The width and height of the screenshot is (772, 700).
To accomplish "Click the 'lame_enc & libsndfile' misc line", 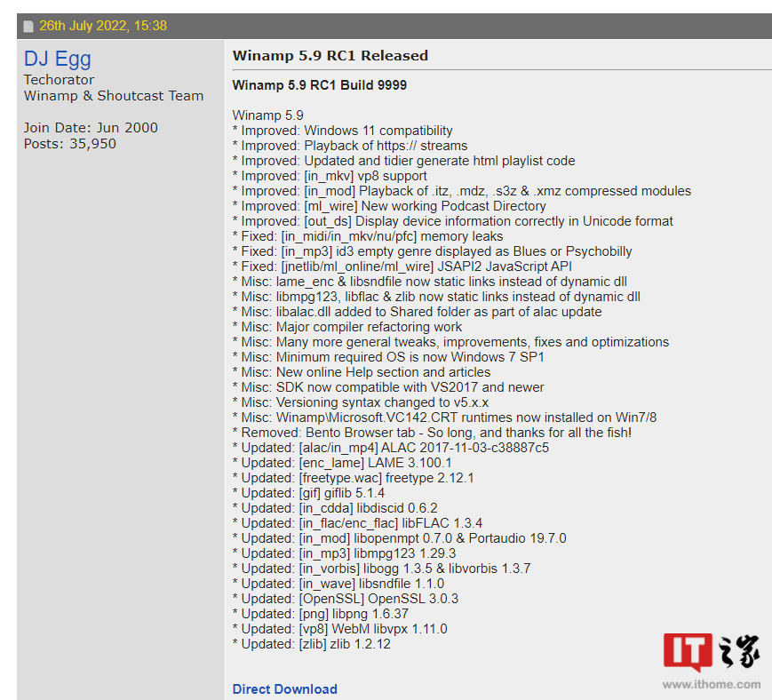I will (430, 282).
